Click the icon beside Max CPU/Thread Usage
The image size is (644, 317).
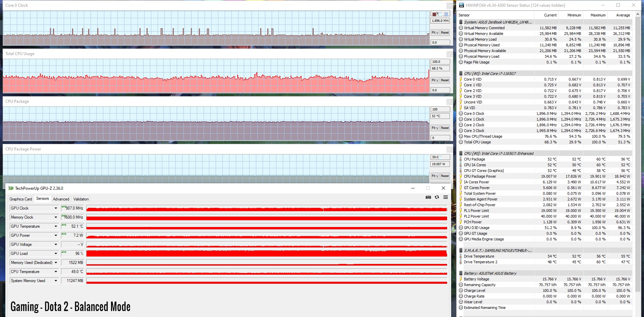[461, 136]
